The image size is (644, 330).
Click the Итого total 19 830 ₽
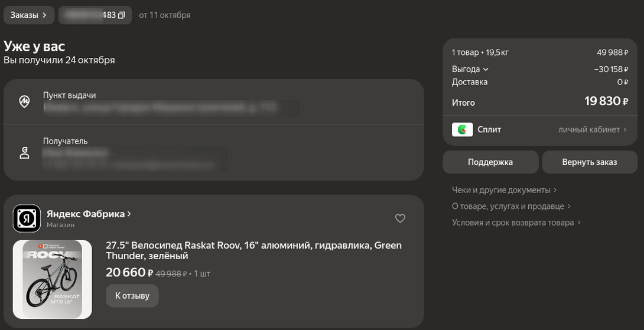point(606,101)
